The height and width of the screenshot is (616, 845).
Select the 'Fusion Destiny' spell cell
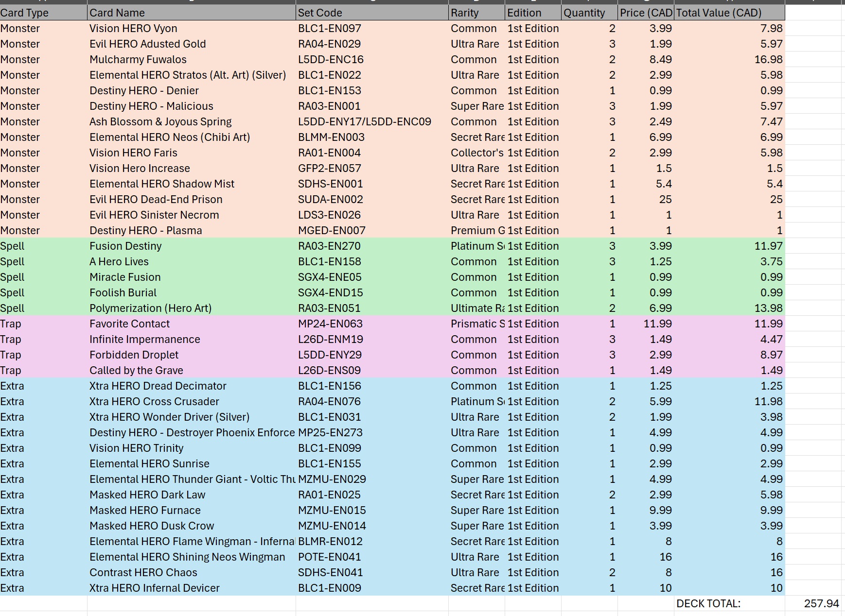click(192, 246)
